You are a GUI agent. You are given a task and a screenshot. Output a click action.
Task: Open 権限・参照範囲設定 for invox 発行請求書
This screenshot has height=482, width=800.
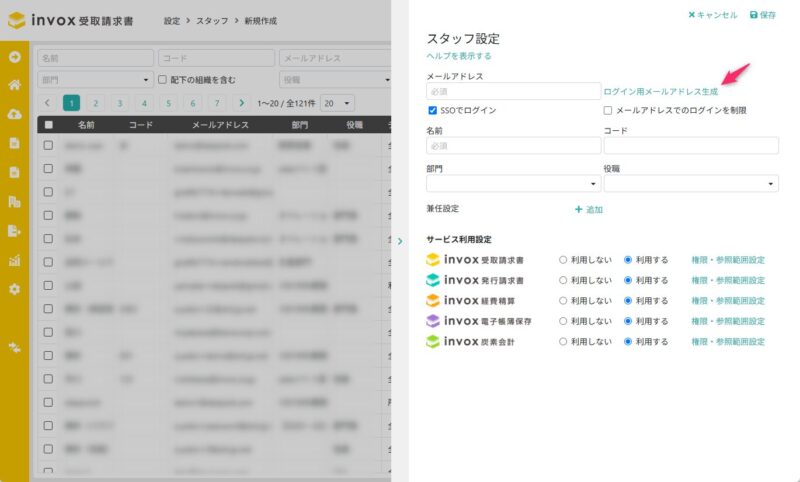pos(728,280)
